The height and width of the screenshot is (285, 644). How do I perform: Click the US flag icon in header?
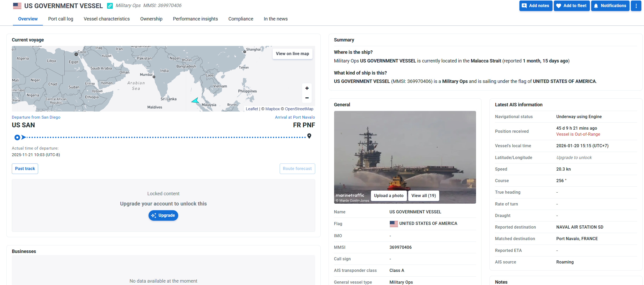pyautogui.click(x=17, y=6)
